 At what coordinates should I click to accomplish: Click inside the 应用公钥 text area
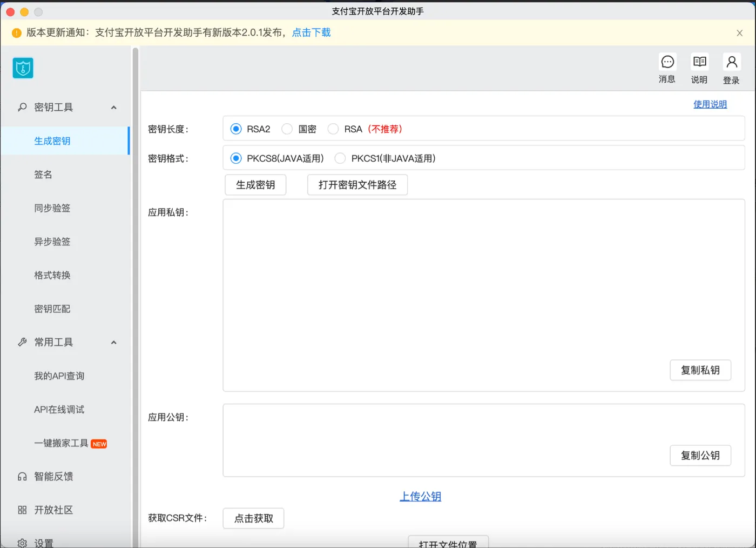[484, 440]
